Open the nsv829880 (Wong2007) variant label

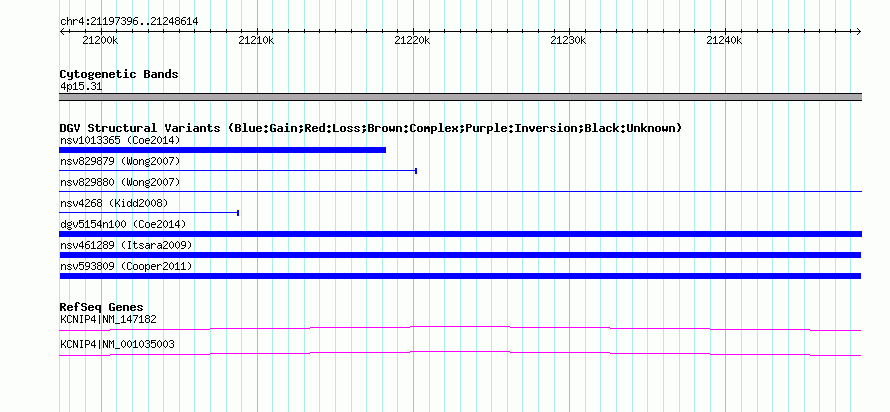(120, 182)
